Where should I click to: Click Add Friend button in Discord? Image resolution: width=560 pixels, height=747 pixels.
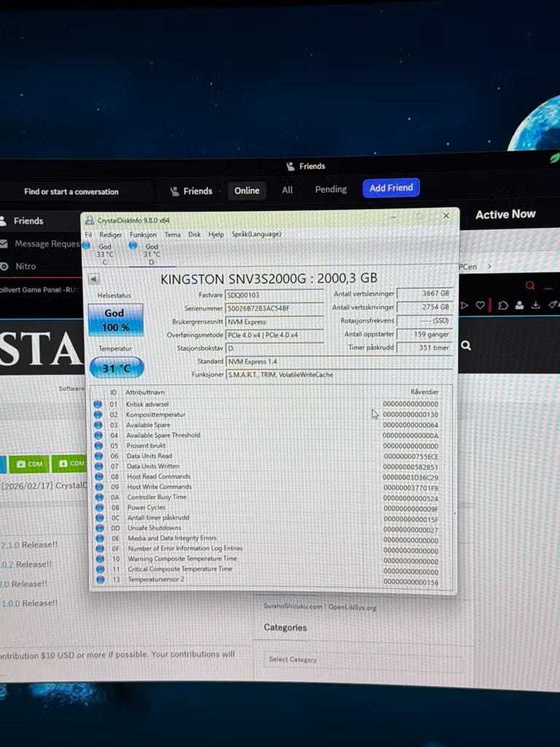[391, 187]
